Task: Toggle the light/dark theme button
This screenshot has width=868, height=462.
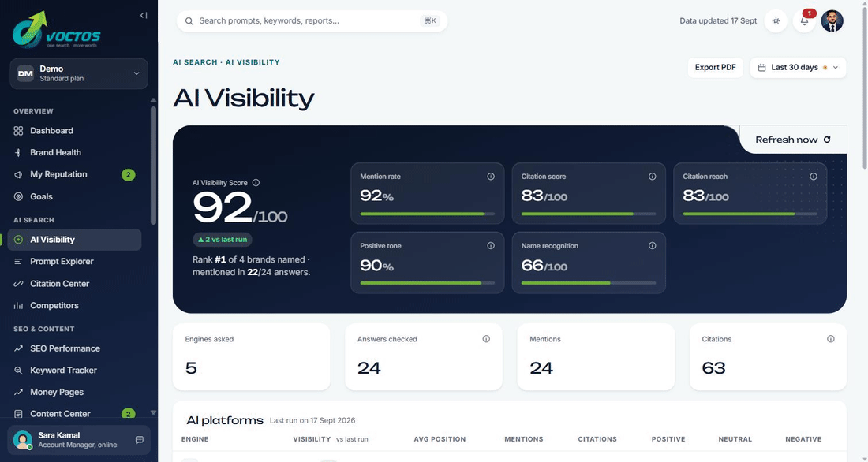Action: point(776,21)
